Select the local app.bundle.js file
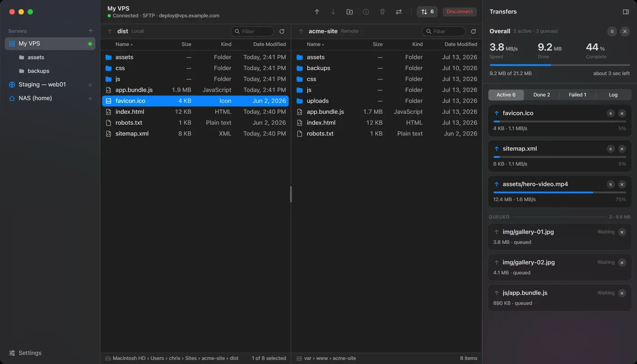The width and height of the screenshot is (637, 364). pos(196,90)
